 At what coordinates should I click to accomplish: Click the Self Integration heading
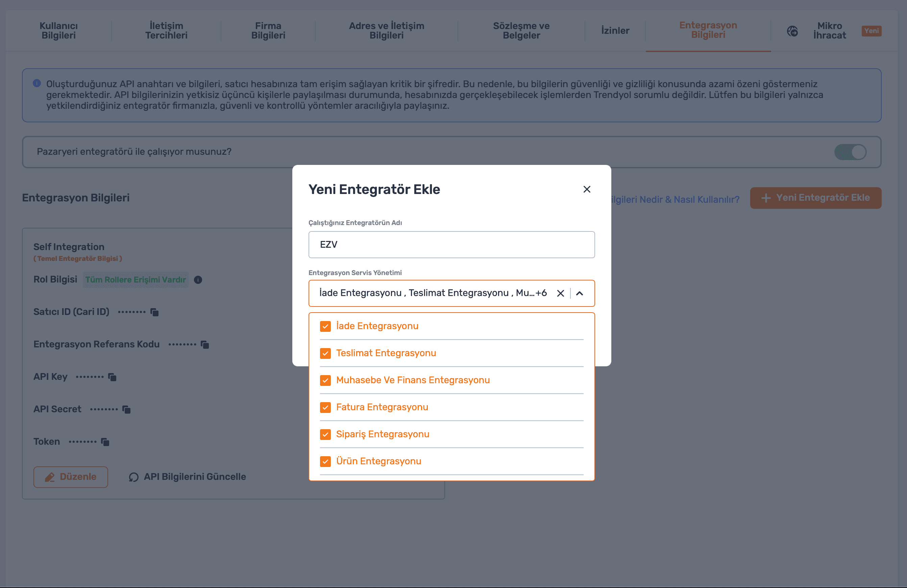click(69, 247)
